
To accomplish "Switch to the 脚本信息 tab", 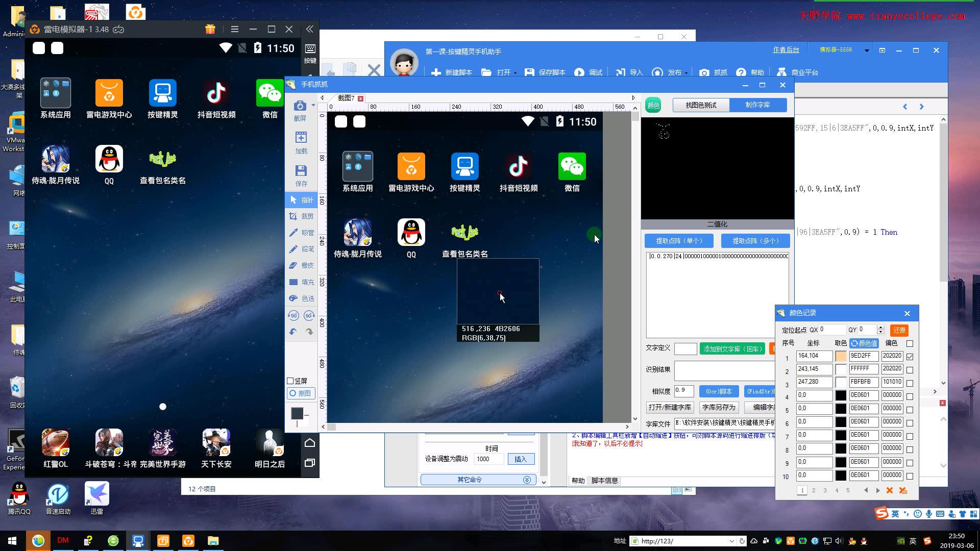I will coord(604,481).
